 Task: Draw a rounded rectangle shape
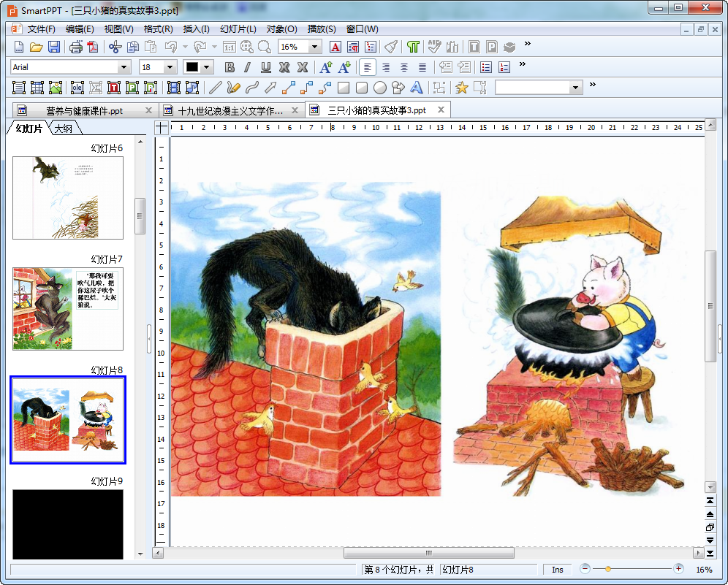coord(362,87)
